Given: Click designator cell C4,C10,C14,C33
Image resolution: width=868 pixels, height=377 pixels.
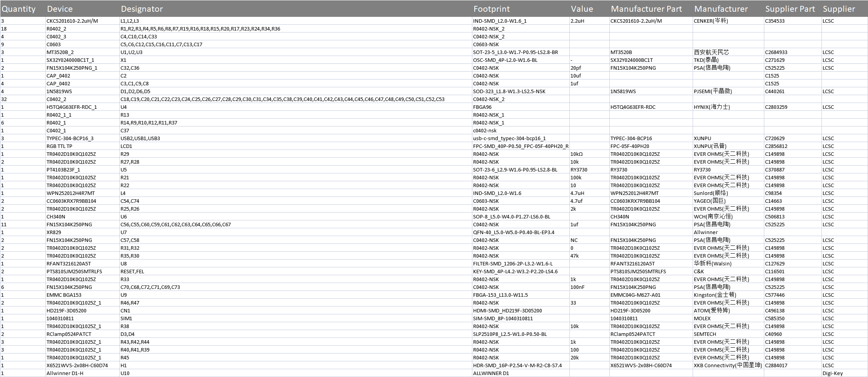Looking at the screenshot, I should pyautogui.click(x=139, y=36).
